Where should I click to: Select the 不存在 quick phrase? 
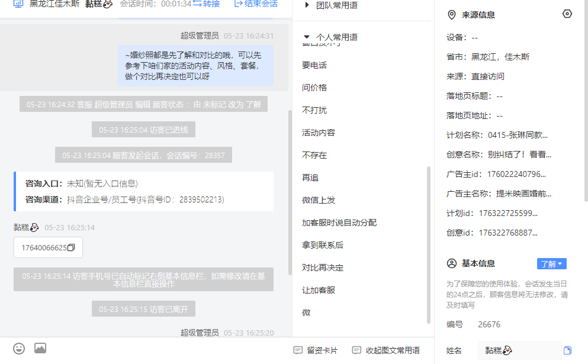pyautogui.click(x=314, y=155)
